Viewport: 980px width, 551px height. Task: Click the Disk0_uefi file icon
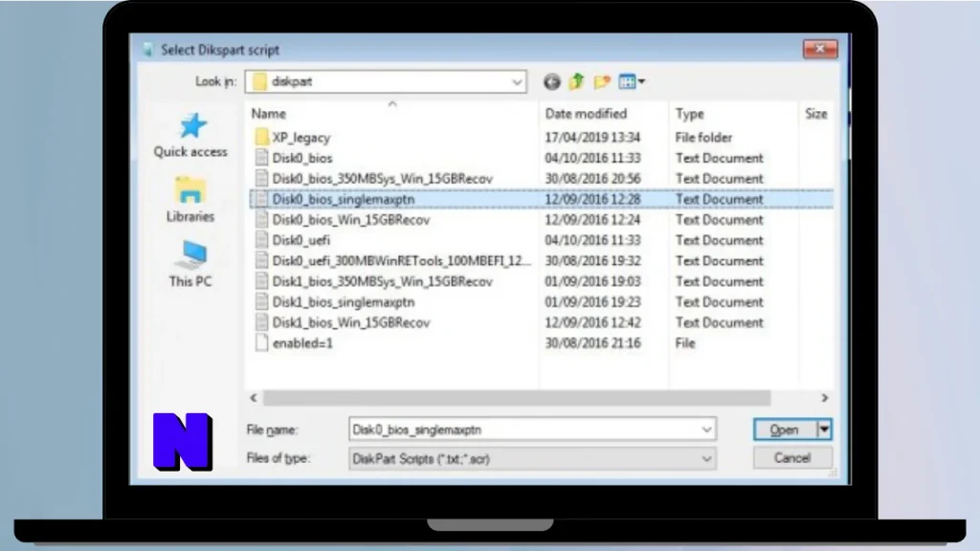(261, 240)
